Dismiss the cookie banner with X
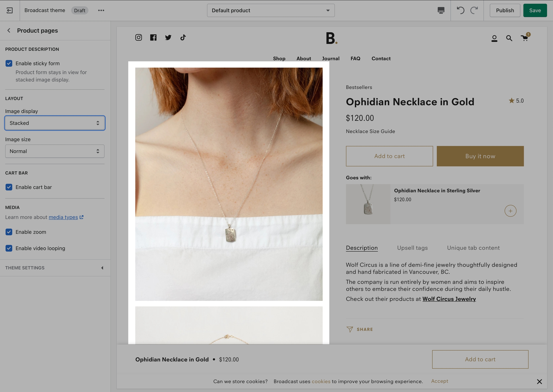This screenshot has width=553, height=392. tap(540, 382)
